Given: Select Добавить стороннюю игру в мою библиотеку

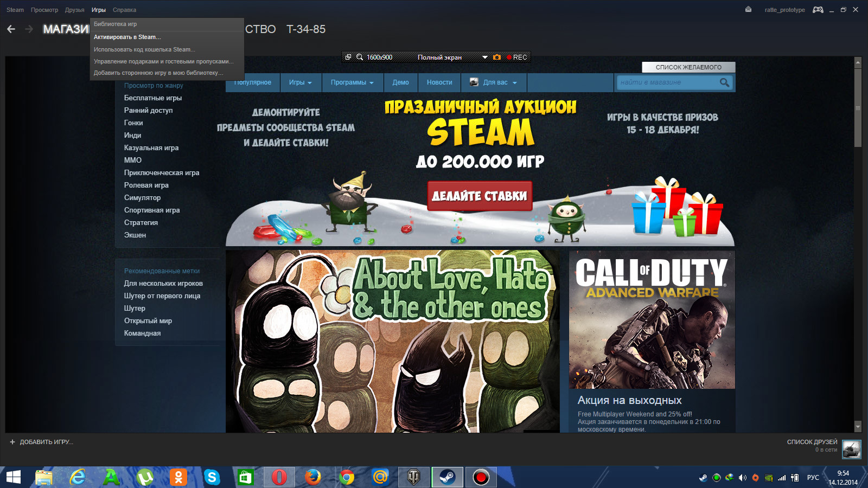Looking at the screenshot, I should [x=167, y=73].
